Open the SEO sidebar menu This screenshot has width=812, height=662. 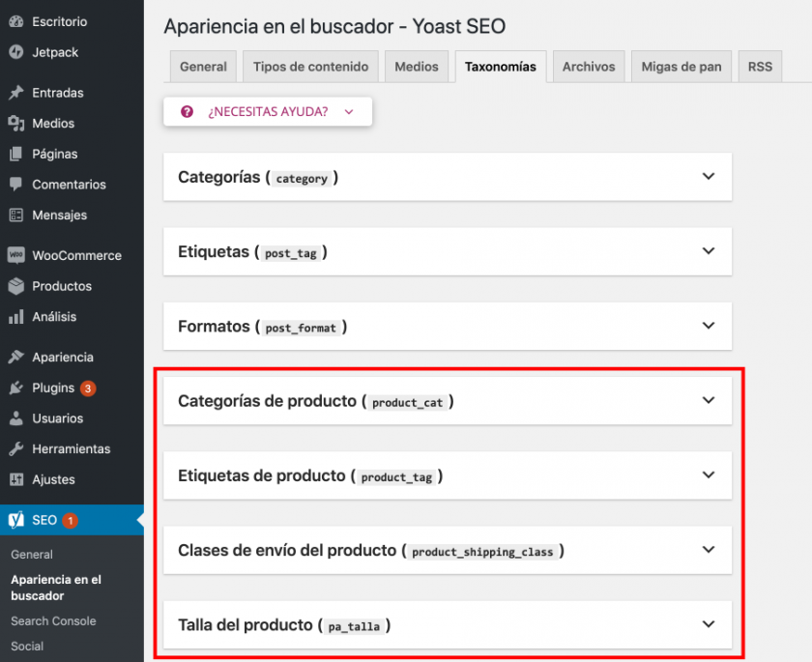72,520
